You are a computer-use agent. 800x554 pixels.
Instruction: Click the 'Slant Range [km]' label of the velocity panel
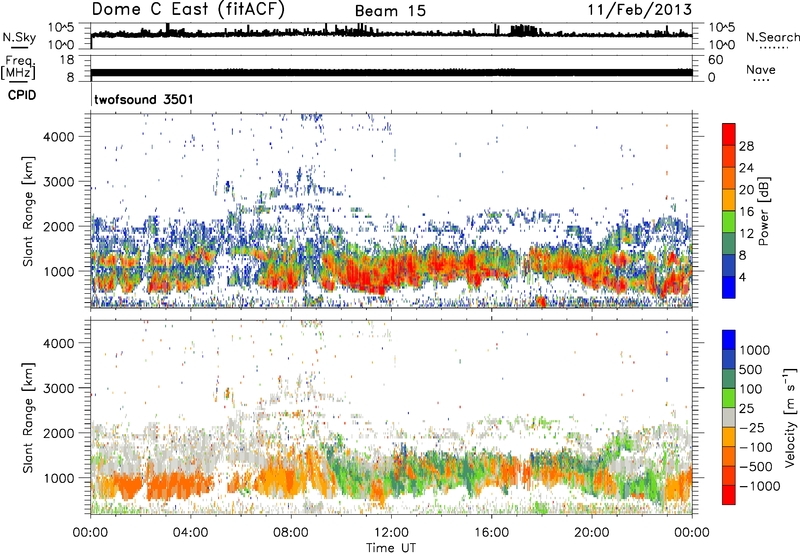[x=28, y=417]
